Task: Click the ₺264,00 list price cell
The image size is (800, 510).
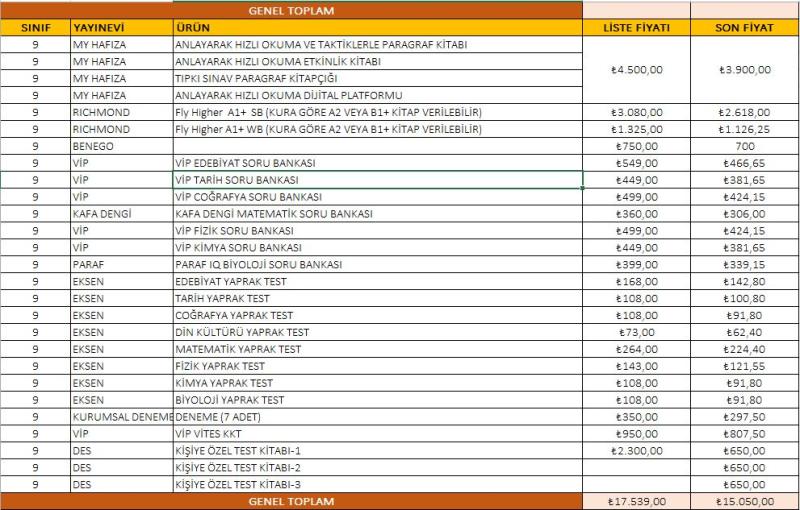Action: [x=636, y=349]
